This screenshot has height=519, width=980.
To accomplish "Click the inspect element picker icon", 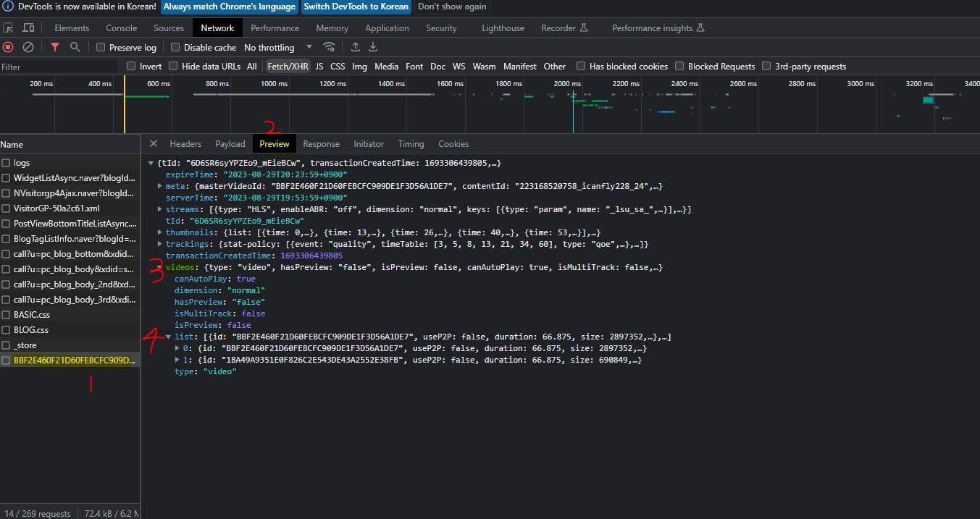I will tap(8, 28).
